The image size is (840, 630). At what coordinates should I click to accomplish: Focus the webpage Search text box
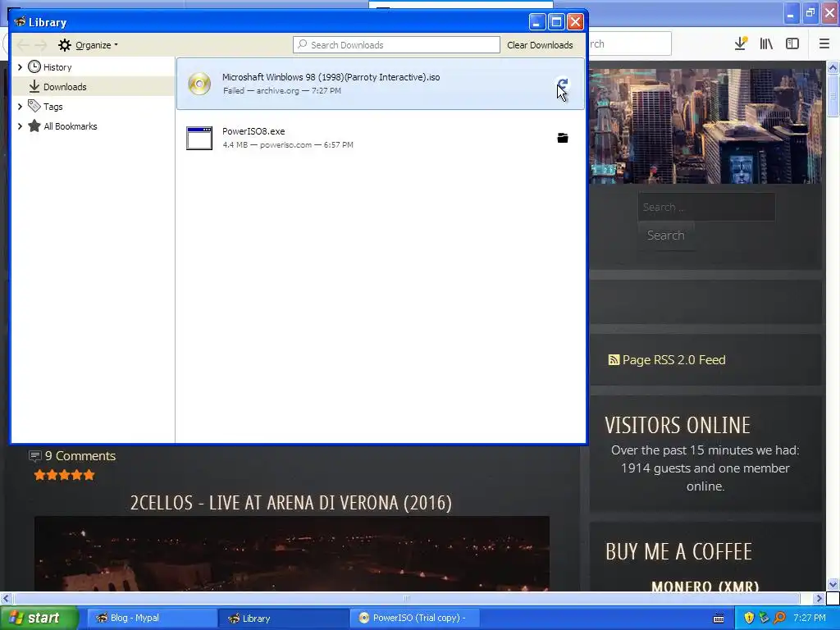(706, 207)
